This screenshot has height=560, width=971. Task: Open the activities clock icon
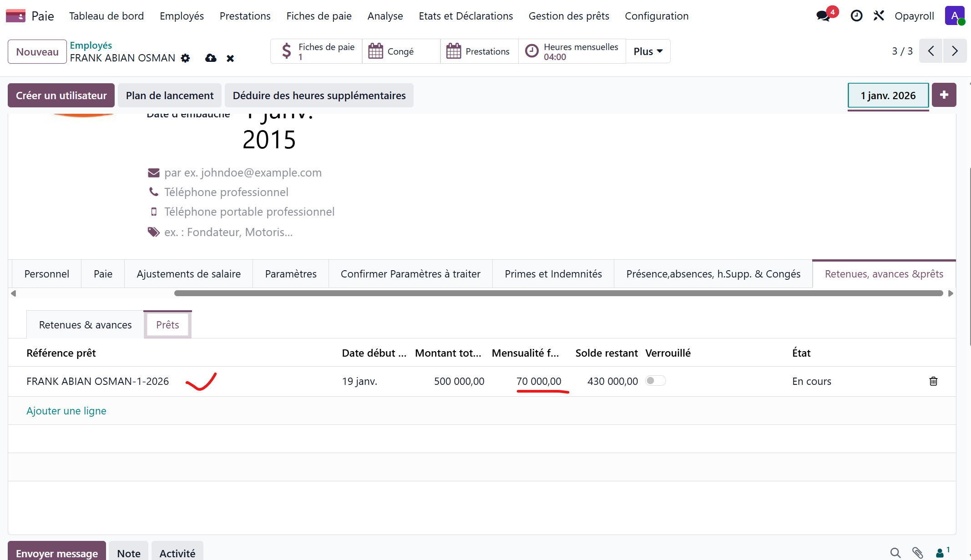coord(856,16)
